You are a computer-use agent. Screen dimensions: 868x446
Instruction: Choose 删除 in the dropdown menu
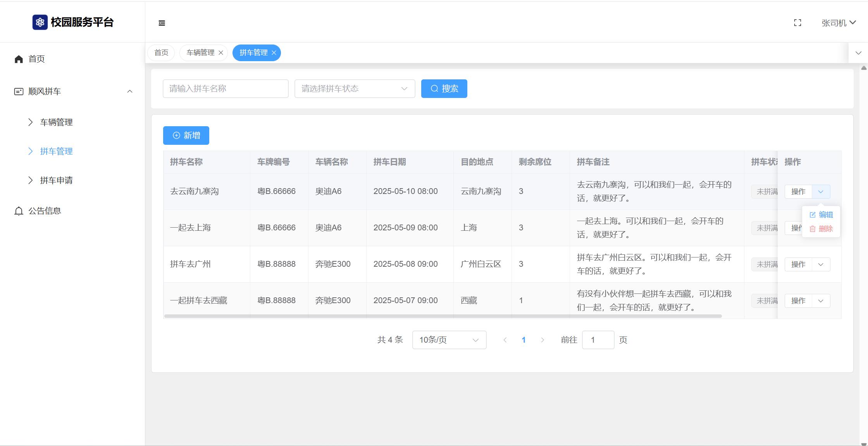(821, 229)
